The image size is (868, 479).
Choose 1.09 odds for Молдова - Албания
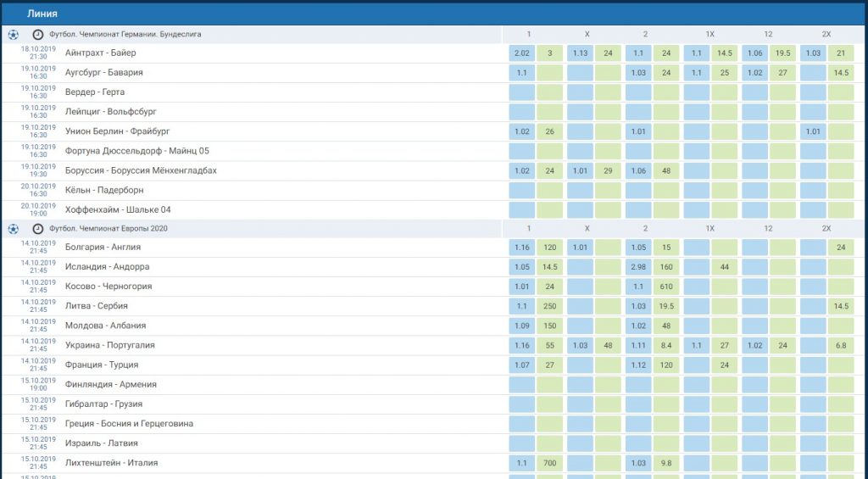coord(522,326)
